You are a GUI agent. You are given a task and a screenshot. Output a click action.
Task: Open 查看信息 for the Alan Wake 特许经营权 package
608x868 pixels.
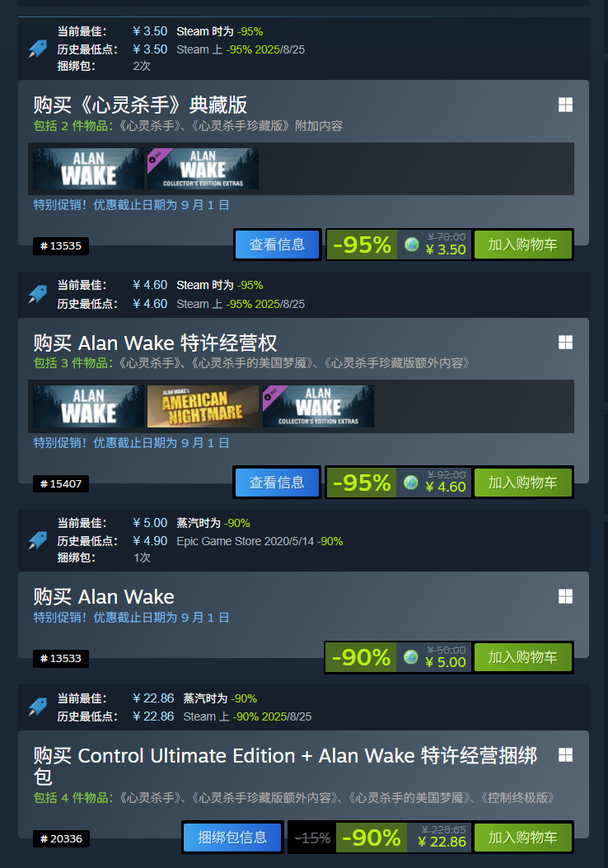click(277, 483)
